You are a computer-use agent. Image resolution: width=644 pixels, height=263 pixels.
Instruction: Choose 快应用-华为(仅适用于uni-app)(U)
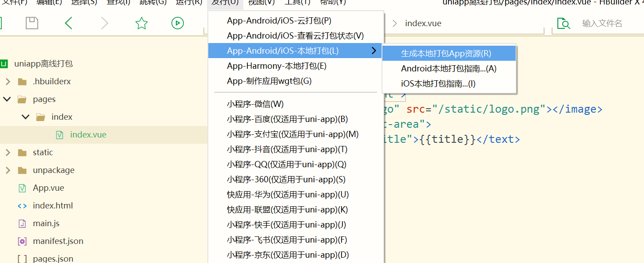[x=296, y=195]
